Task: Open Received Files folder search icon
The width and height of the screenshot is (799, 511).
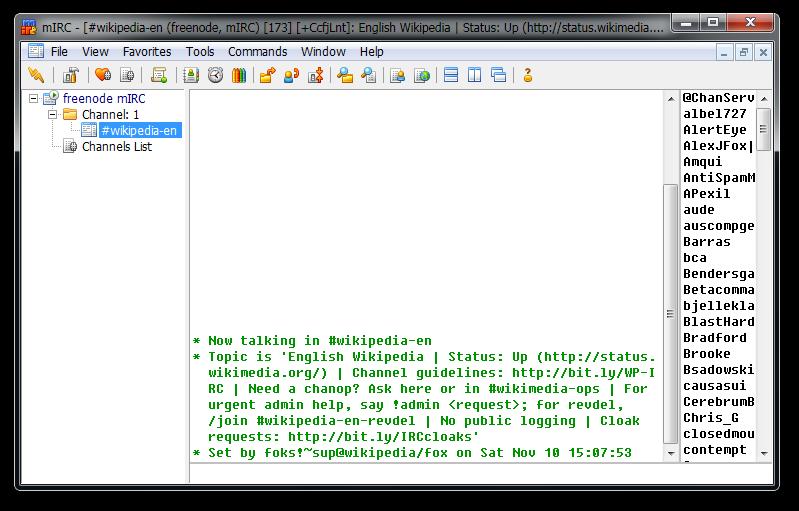Action: 345,75
